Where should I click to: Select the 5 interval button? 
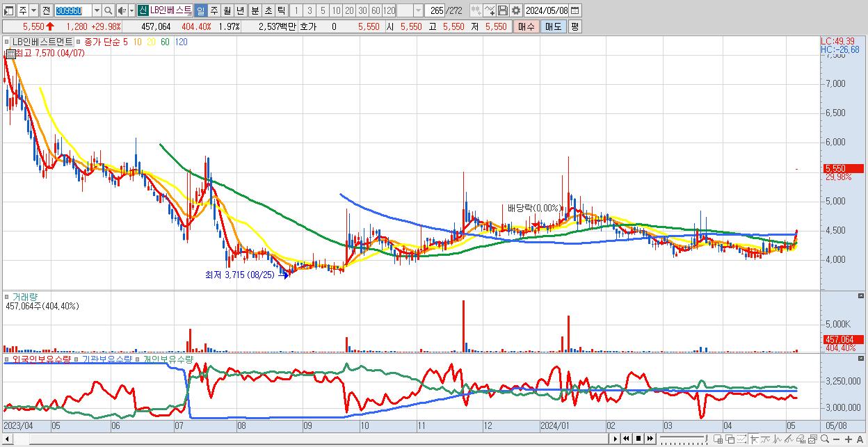pos(323,10)
